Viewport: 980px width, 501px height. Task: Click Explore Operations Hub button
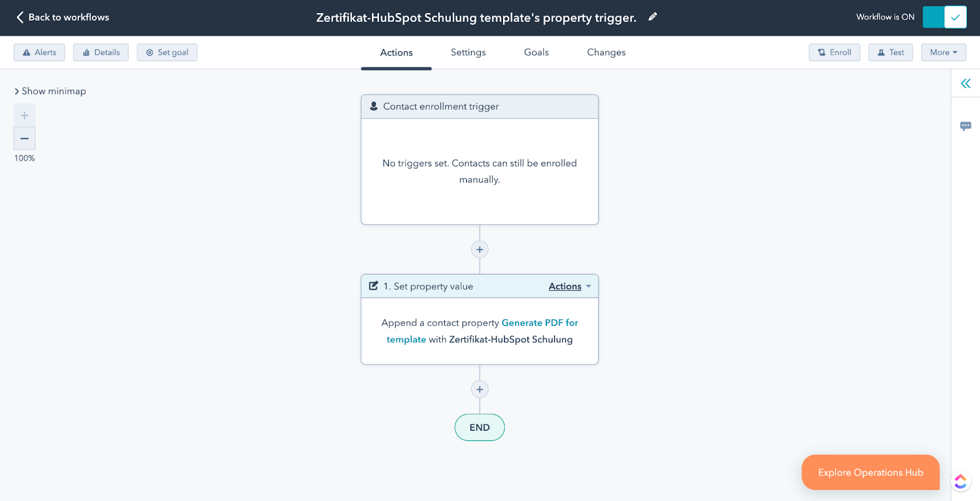(870, 472)
